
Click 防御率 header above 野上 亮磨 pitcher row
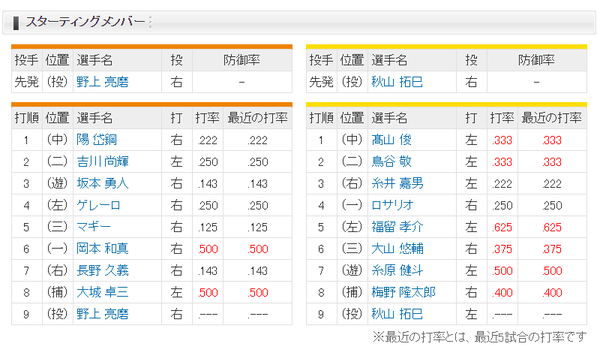pyautogui.click(x=242, y=60)
